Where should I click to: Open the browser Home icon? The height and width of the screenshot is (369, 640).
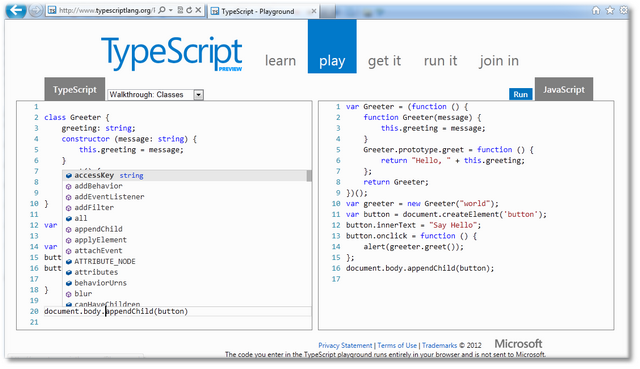(596, 10)
